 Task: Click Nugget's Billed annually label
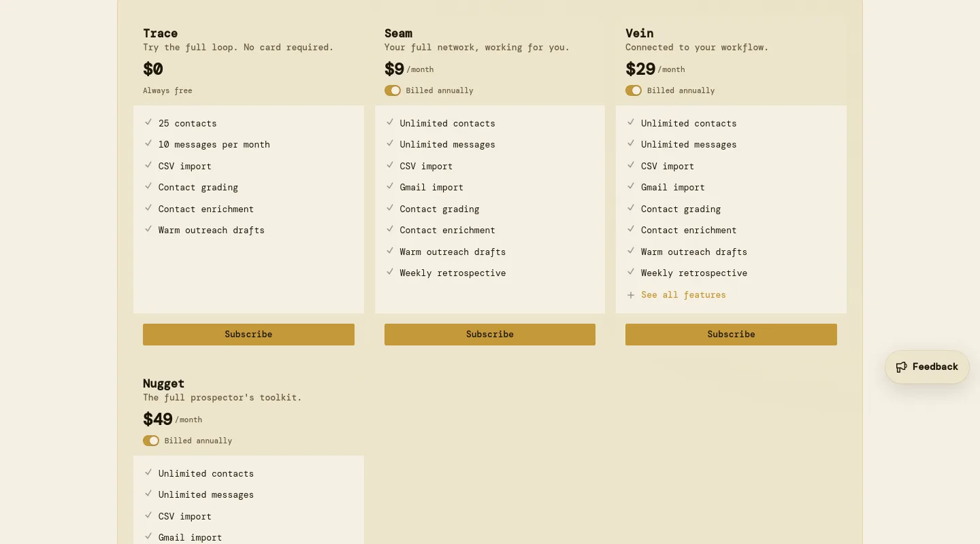198,441
